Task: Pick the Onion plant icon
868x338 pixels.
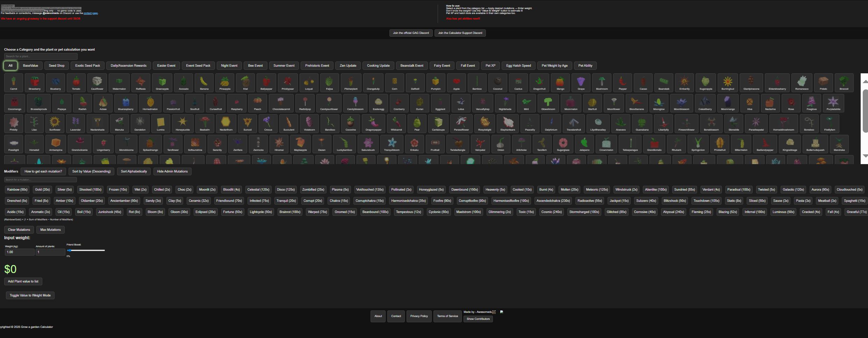Action: (x=501, y=144)
